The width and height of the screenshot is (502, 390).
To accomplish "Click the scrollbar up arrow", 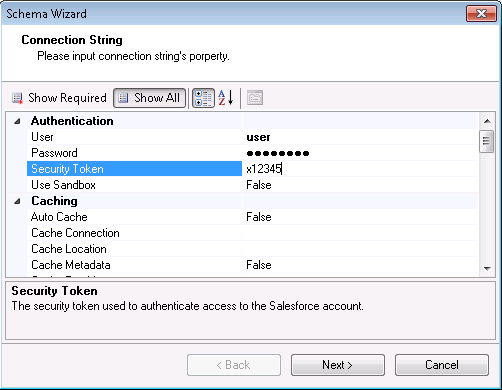I will 487,121.
